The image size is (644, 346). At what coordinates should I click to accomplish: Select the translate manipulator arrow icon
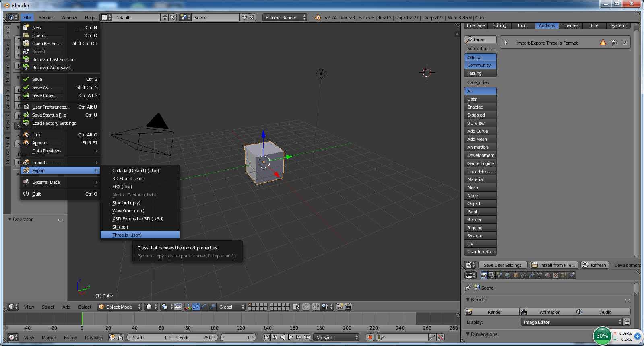196,307
